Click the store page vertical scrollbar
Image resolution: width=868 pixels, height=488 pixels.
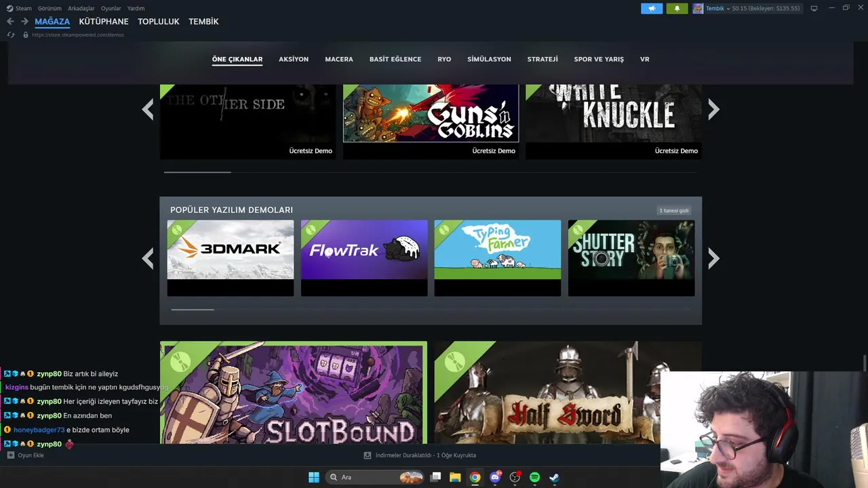point(865,363)
